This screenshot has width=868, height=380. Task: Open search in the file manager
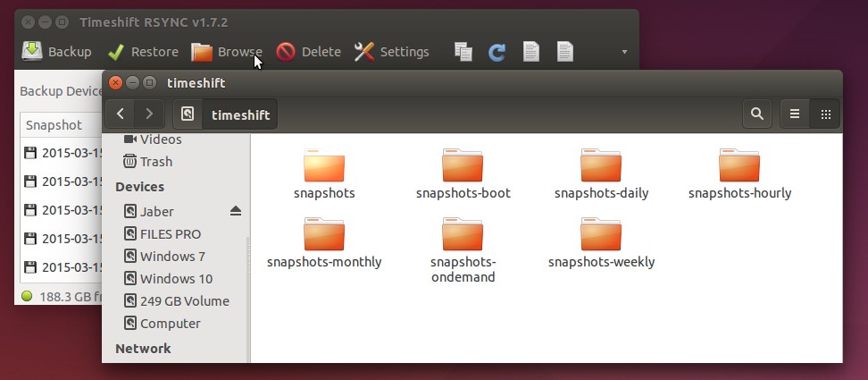(x=756, y=114)
